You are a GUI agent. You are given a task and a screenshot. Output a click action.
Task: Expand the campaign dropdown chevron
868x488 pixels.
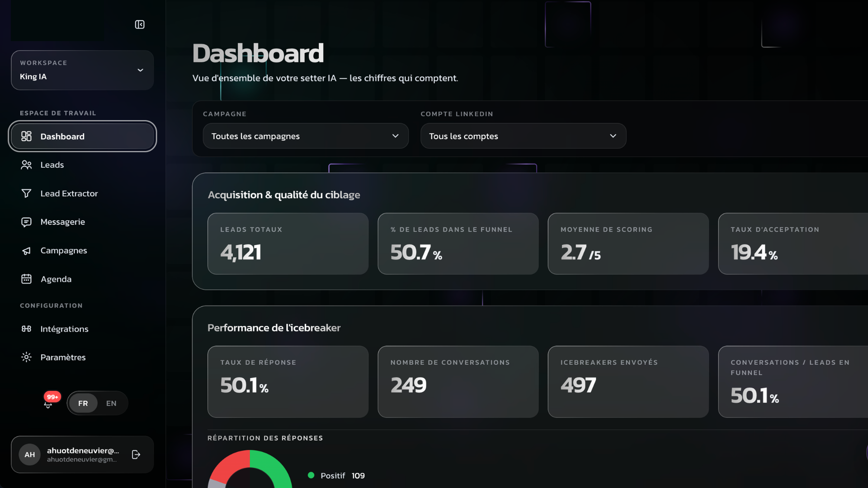396,136
